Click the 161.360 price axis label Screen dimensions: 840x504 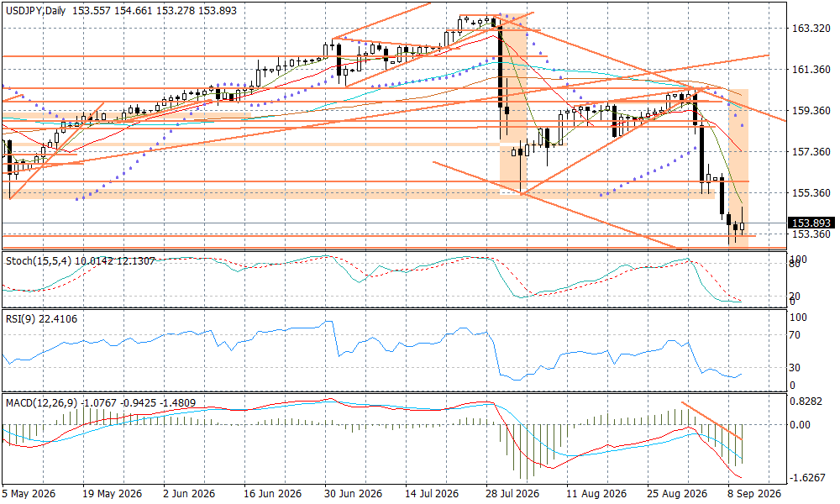click(x=811, y=70)
